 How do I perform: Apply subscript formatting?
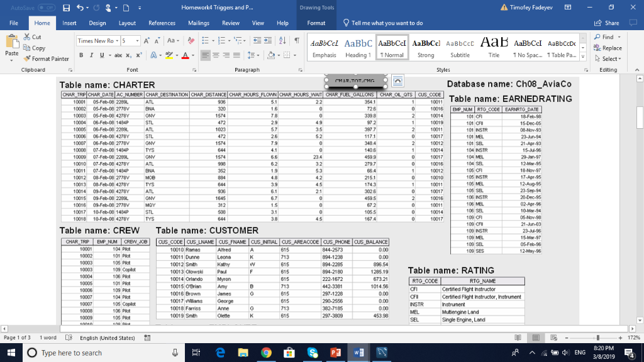coord(128,55)
